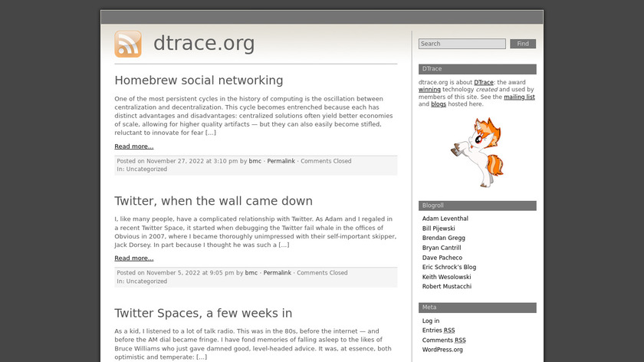Click the Uncategorized text on November 27 post
This screenshot has height=362, width=644.
click(x=146, y=169)
